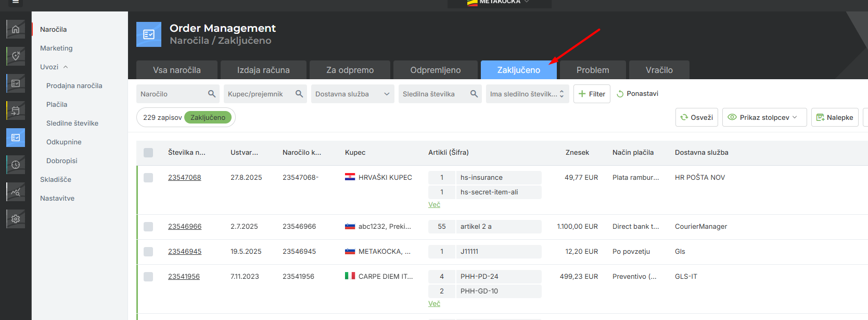This screenshot has width=868, height=320.
Task: Open Skladišče in the side menu
Action: point(56,179)
